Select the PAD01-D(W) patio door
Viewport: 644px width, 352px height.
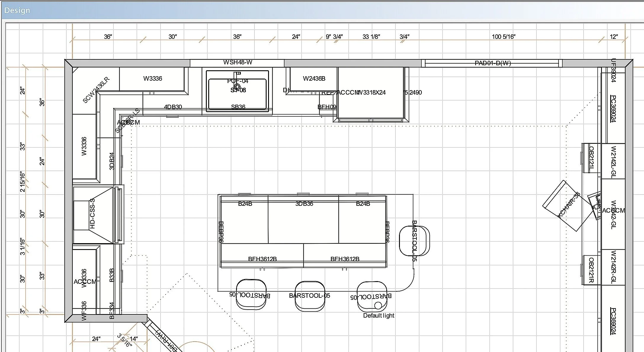click(492, 63)
